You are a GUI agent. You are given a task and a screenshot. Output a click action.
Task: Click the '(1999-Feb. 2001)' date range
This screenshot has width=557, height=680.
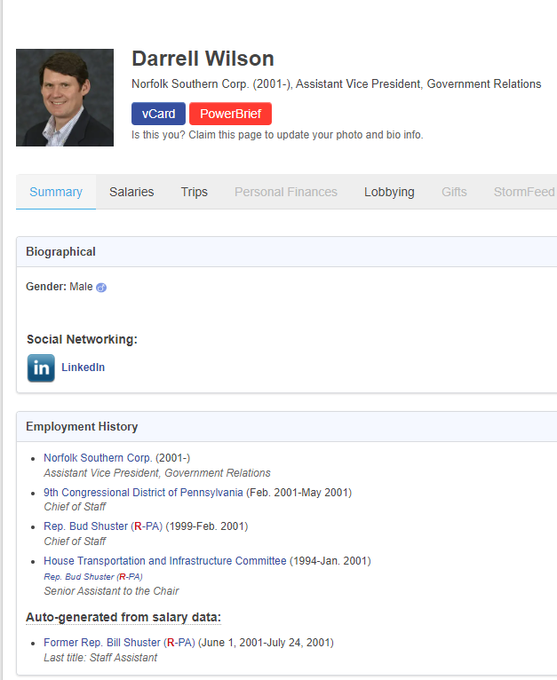(207, 526)
